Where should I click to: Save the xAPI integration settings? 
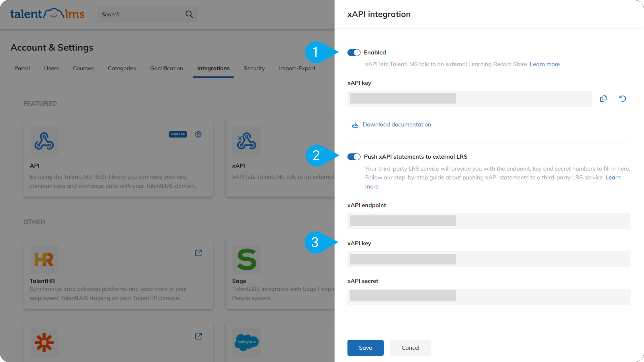[x=365, y=348]
